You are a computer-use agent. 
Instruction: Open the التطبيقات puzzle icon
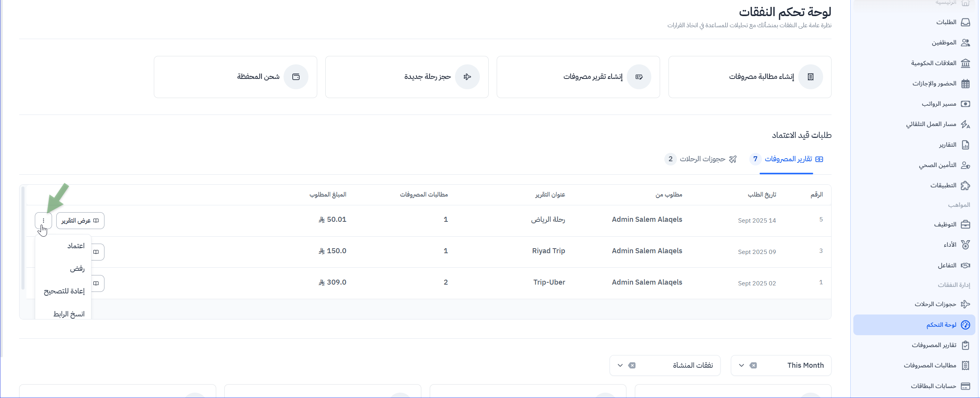tap(965, 185)
